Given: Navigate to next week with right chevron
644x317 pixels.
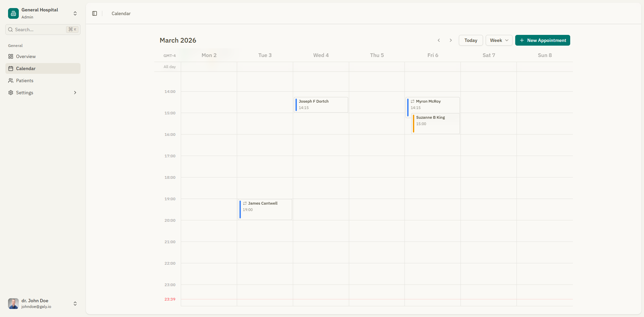Looking at the screenshot, I should (x=451, y=40).
